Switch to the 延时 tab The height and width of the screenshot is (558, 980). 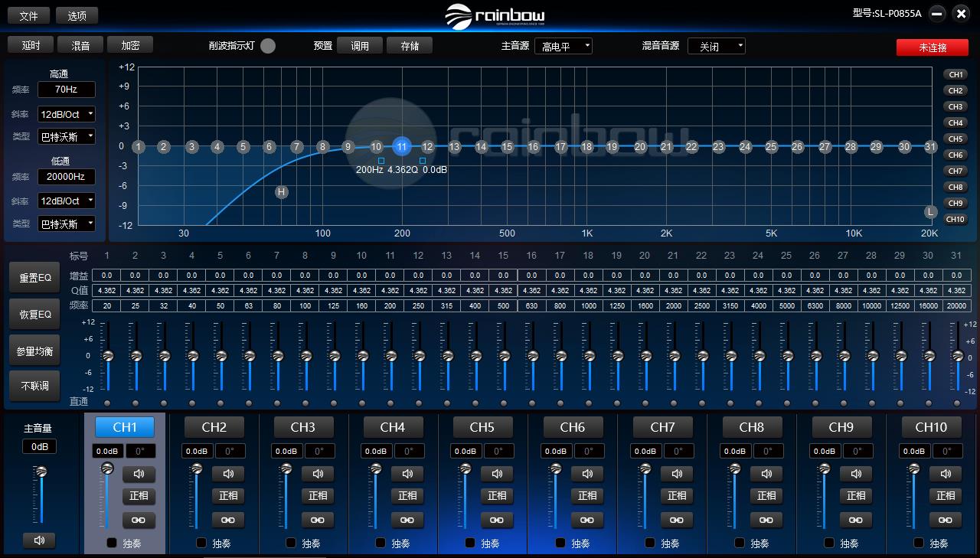click(31, 45)
